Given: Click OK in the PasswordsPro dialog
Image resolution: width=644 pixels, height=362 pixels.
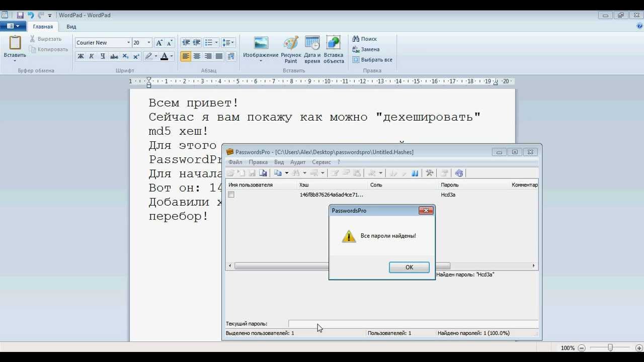Looking at the screenshot, I should click(x=409, y=267).
